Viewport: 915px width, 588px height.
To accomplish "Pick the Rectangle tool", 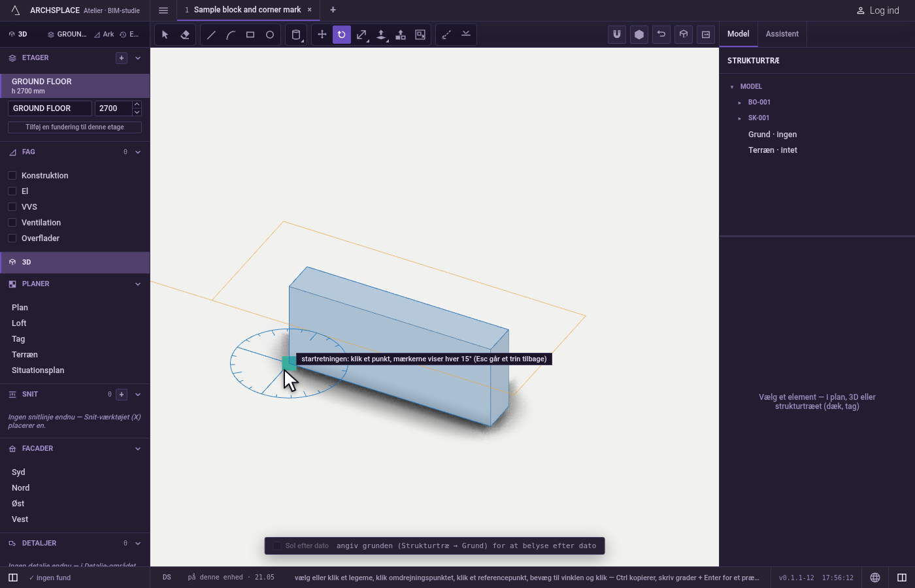I will coord(250,35).
